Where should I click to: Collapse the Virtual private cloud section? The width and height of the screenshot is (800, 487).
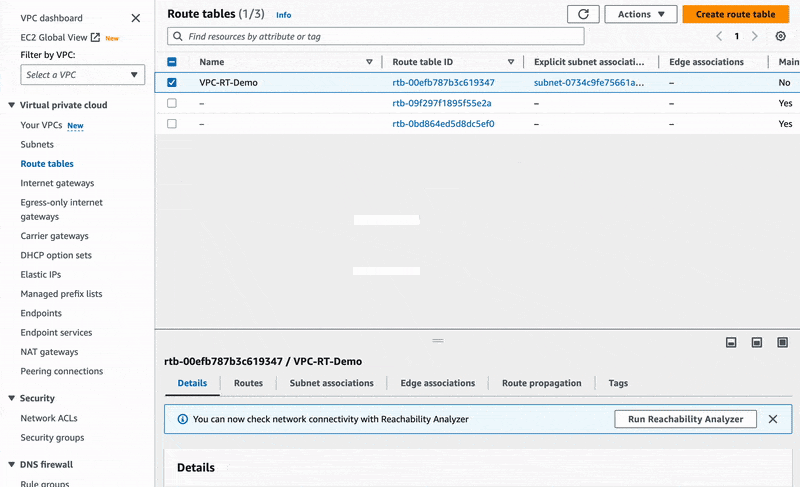[x=11, y=105]
